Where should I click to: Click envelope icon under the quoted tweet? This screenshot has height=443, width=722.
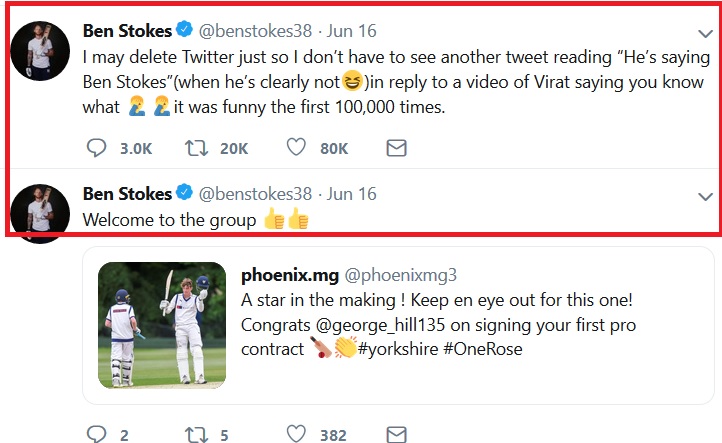396,435
